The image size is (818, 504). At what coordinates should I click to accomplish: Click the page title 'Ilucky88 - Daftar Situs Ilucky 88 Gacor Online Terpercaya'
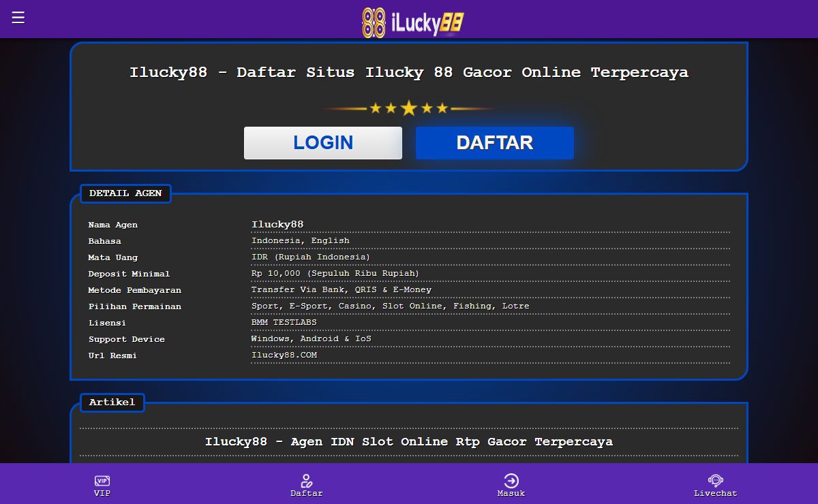[409, 72]
